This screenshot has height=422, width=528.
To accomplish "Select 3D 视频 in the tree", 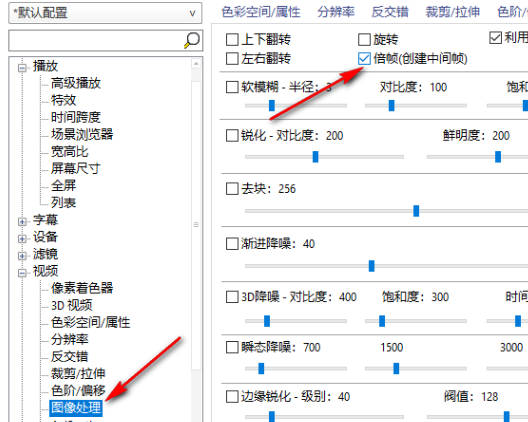I will point(71,305).
